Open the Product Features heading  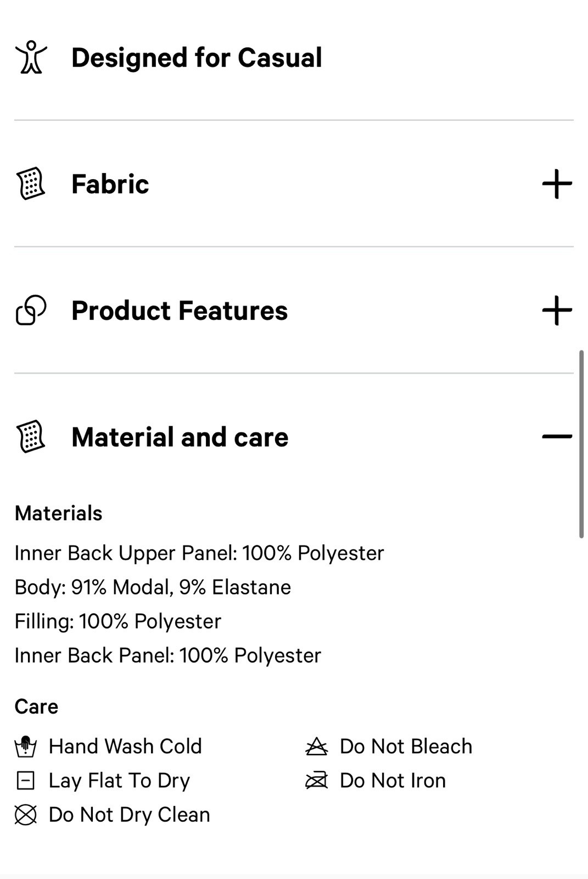pyautogui.click(x=180, y=310)
